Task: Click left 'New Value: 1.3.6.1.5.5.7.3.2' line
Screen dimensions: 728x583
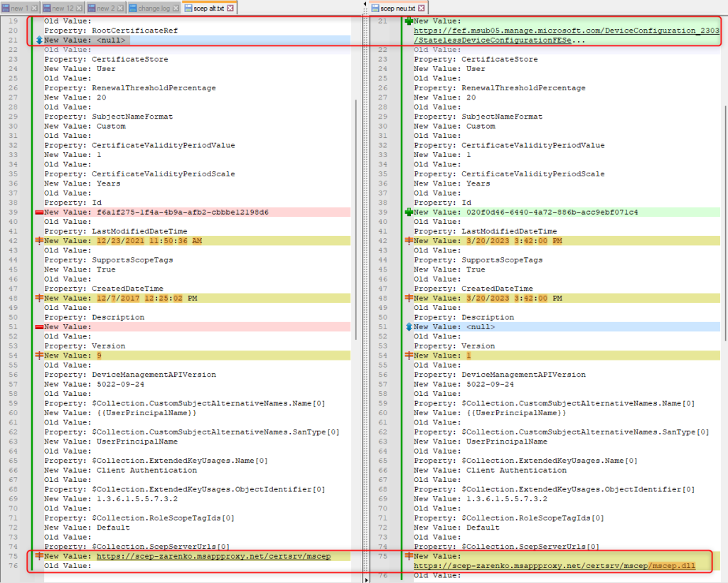Action: (x=111, y=499)
